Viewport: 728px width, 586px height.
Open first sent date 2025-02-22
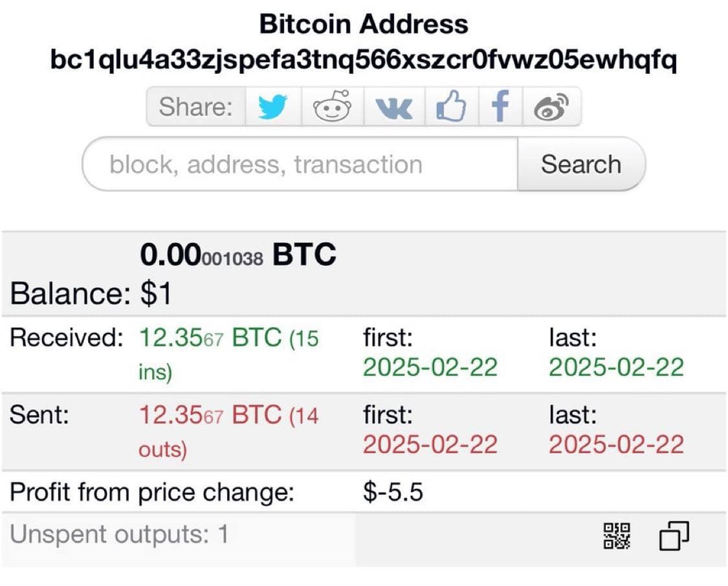coord(430,444)
